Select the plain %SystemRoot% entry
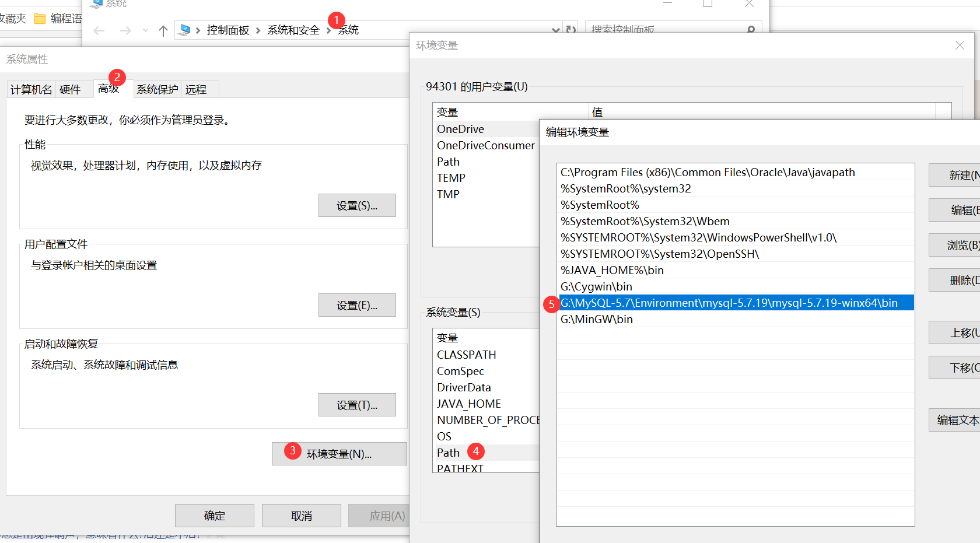 click(x=735, y=205)
